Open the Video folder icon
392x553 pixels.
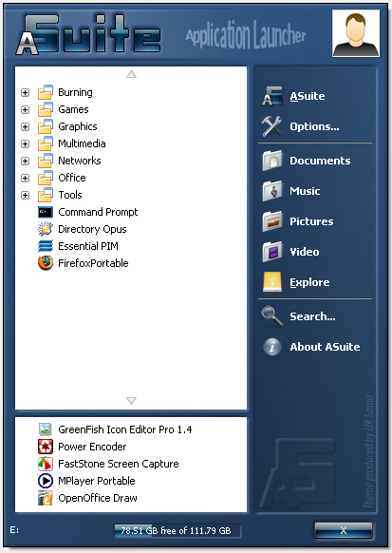coord(271,252)
